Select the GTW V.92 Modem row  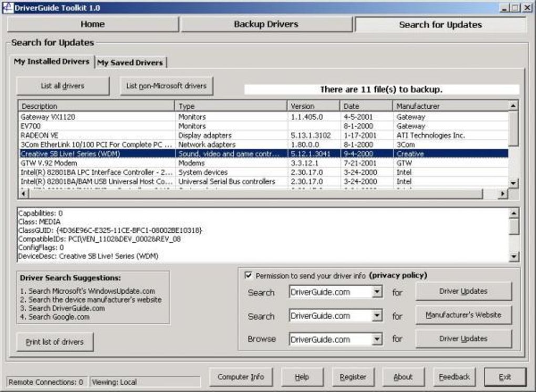tap(264, 163)
